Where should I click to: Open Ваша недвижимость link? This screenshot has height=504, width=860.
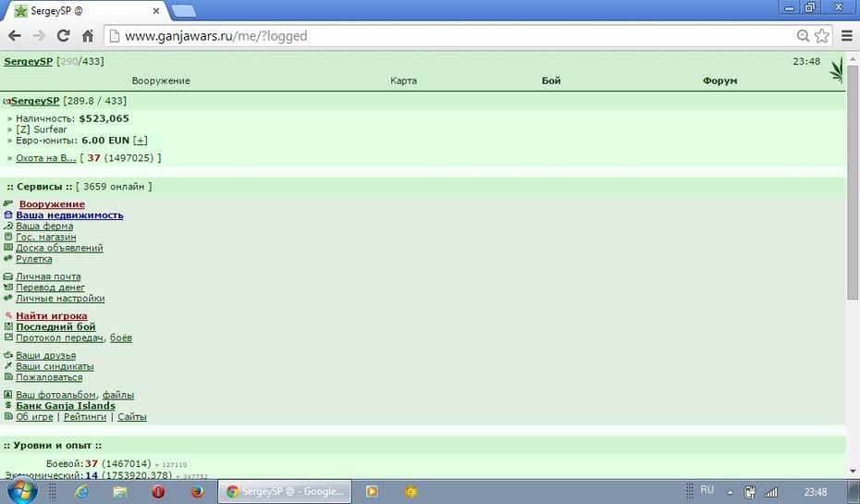[x=69, y=215]
